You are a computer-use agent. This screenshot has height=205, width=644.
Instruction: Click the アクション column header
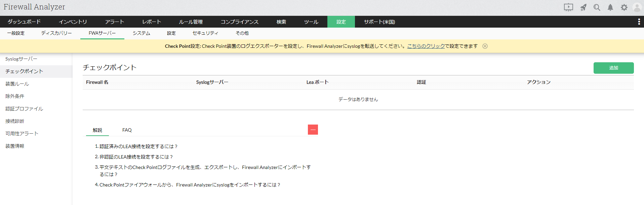pyautogui.click(x=539, y=82)
